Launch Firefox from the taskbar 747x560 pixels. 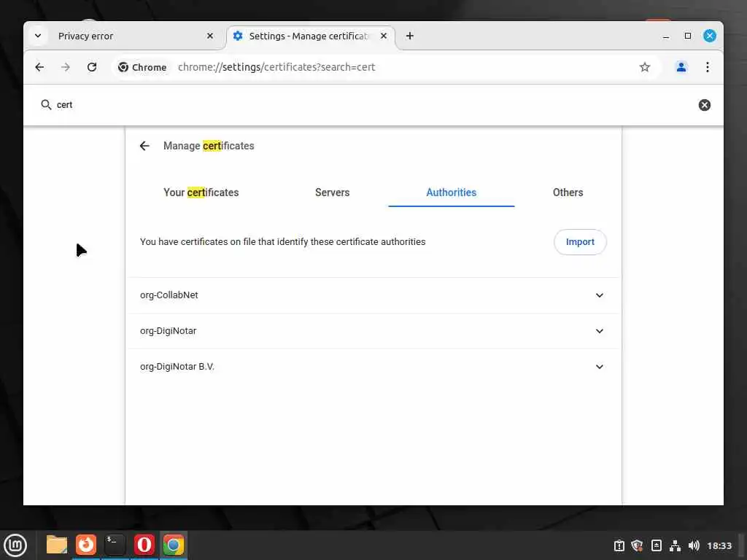86,545
